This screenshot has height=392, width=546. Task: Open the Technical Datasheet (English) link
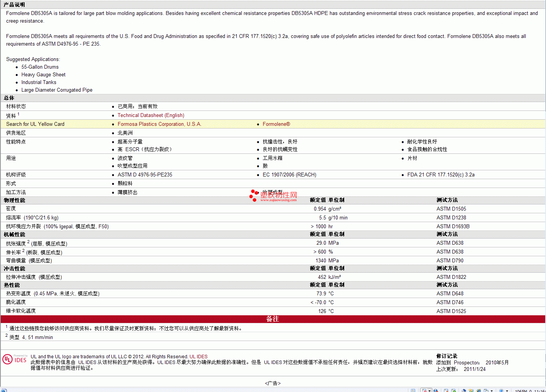click(x=151, y=115)
